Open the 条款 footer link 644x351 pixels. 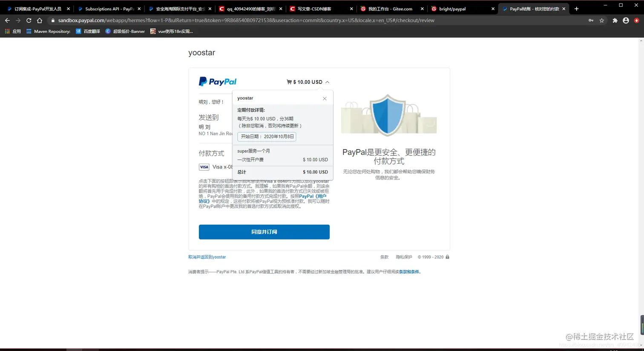point(384,257)
